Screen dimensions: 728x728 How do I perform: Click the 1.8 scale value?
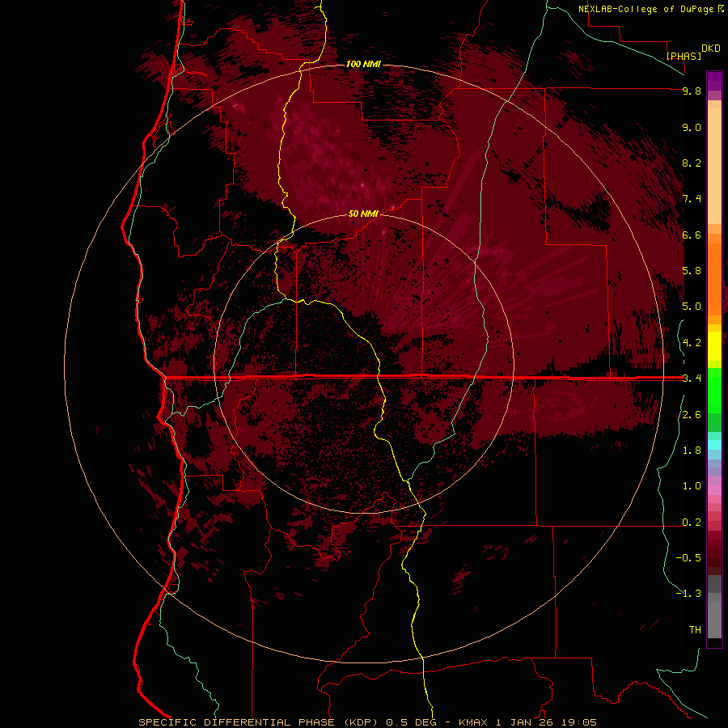tap(692, 451)
